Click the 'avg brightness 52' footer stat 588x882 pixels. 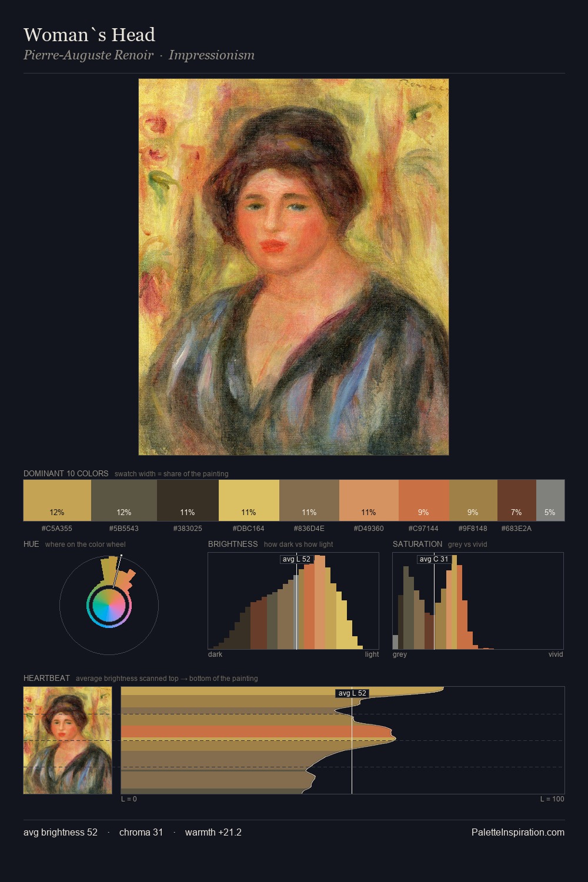pos(61,832)
